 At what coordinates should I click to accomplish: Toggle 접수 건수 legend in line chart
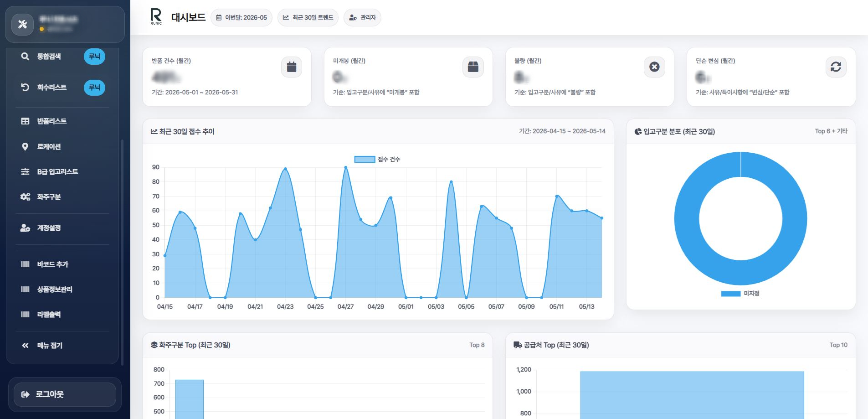377,159
